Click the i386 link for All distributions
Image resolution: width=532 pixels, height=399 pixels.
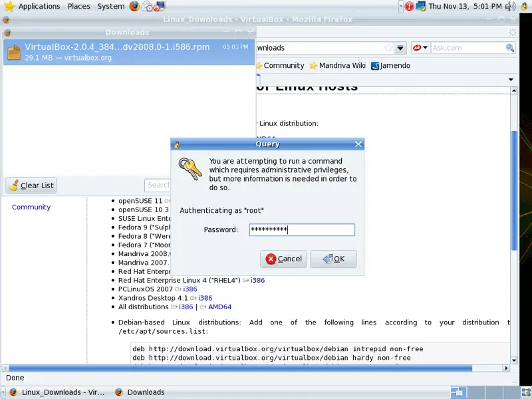pyautogui.click(x=186, y=307)
